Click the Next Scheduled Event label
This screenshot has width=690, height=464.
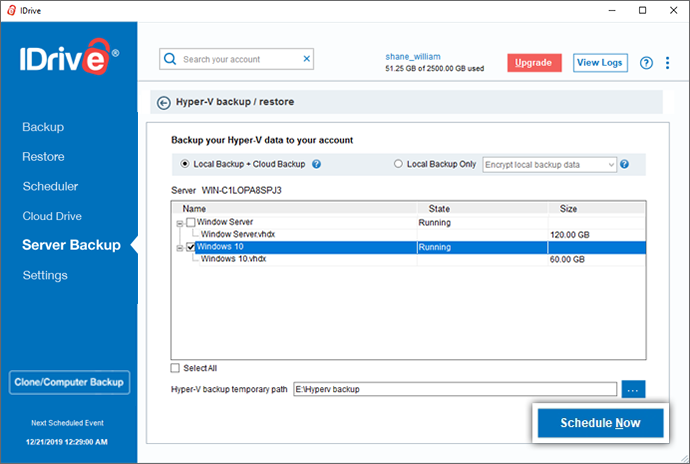click(x=67, y=423)
